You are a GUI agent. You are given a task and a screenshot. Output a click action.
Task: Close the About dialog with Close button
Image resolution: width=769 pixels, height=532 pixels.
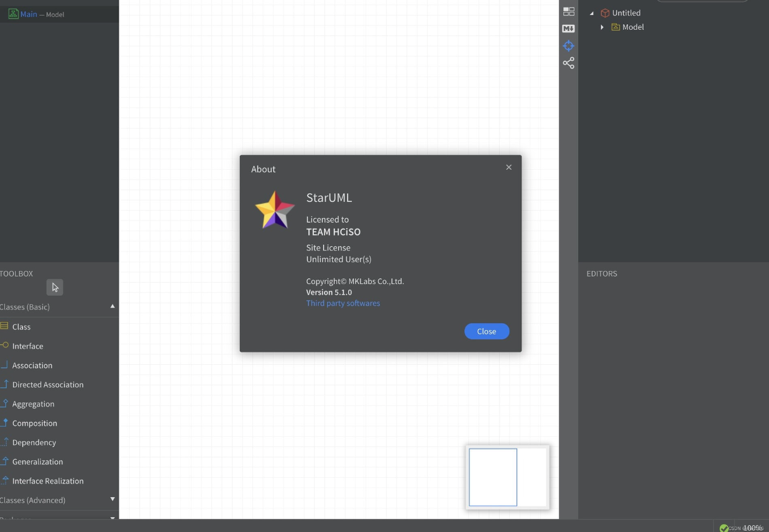[x=487, y=331]
